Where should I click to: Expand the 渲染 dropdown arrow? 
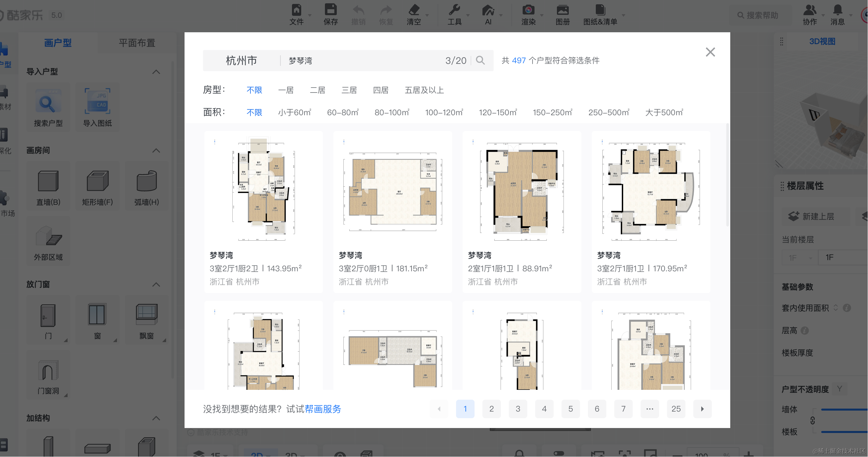[542, 15]
